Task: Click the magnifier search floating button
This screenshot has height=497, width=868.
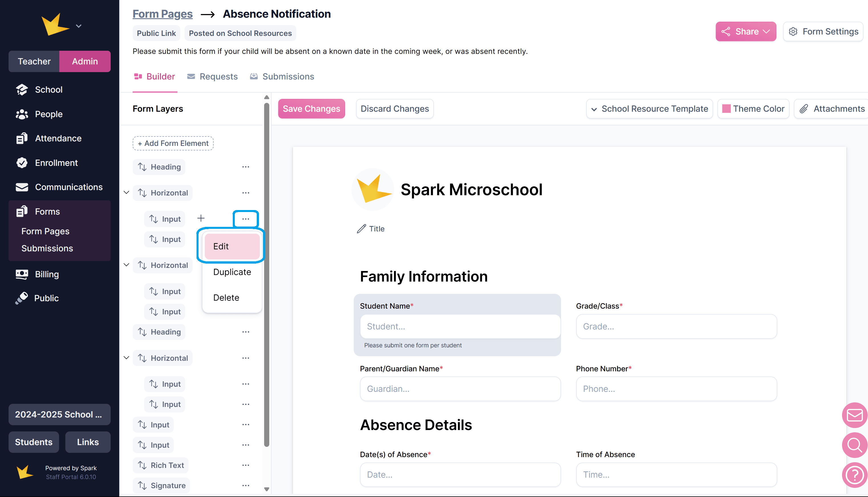Action: point(854,445)
